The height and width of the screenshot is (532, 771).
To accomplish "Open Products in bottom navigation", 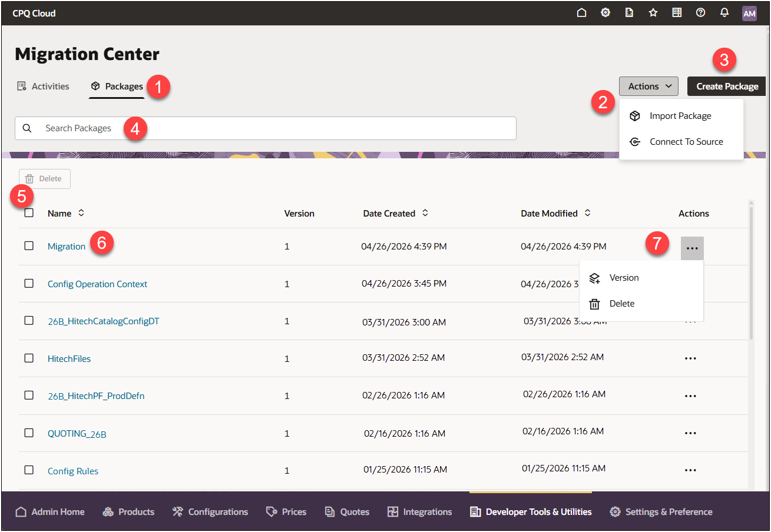I will pyautogui.click(x=128, y=512).
